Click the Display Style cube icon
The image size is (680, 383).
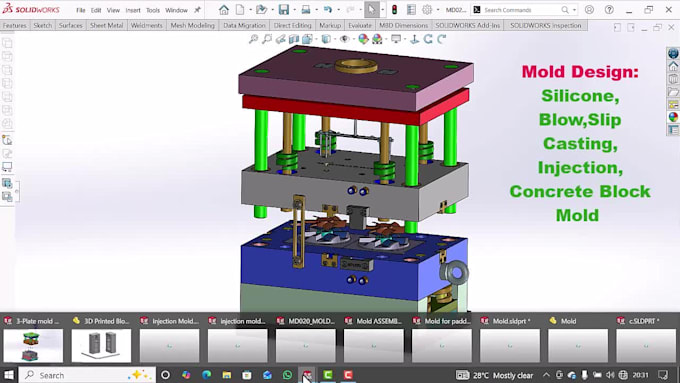coord(326,39)
